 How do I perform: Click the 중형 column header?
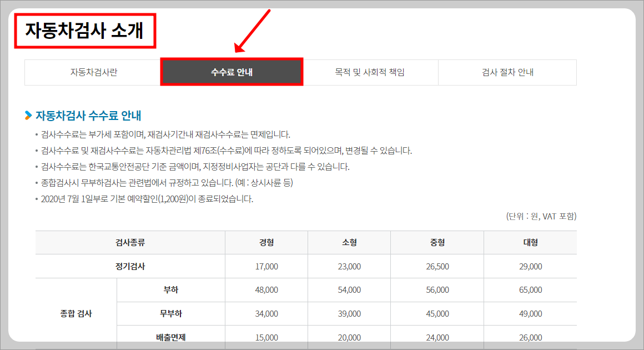coord(436,243)
